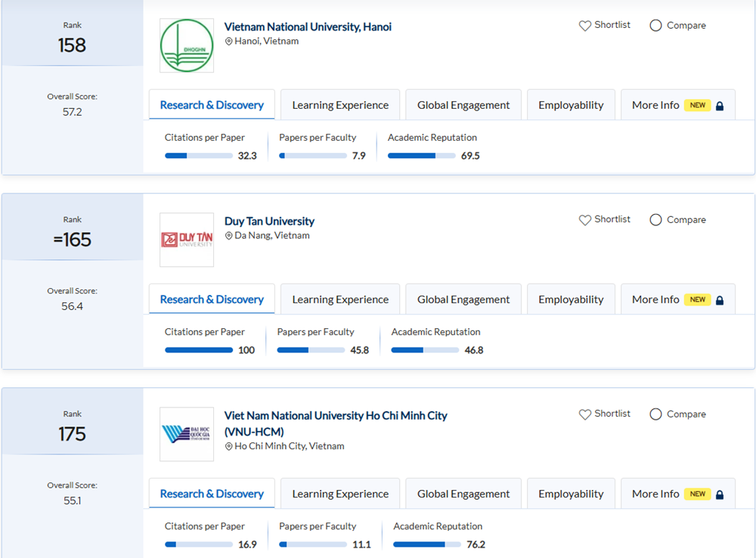Open Duy Tan University name link

pos(269,221)
